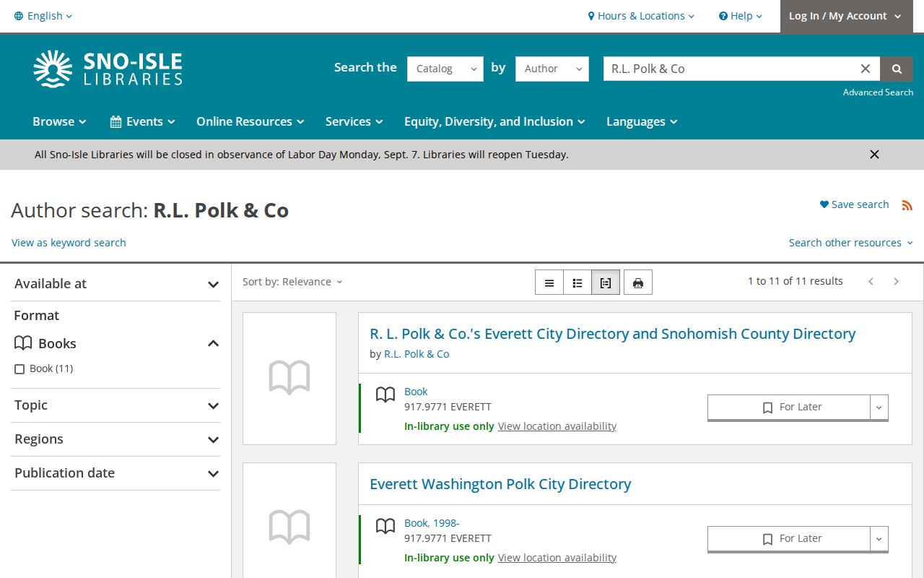This screenshot has height=578, width=924.
Task: Open Sort by Relevance dropdown
Action: (x=292, y=282)
